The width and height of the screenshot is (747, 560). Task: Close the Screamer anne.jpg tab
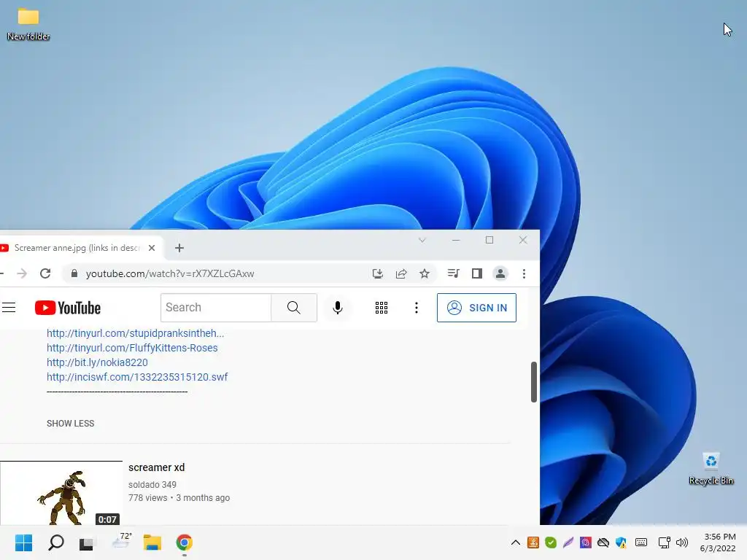tap(152, 248)
